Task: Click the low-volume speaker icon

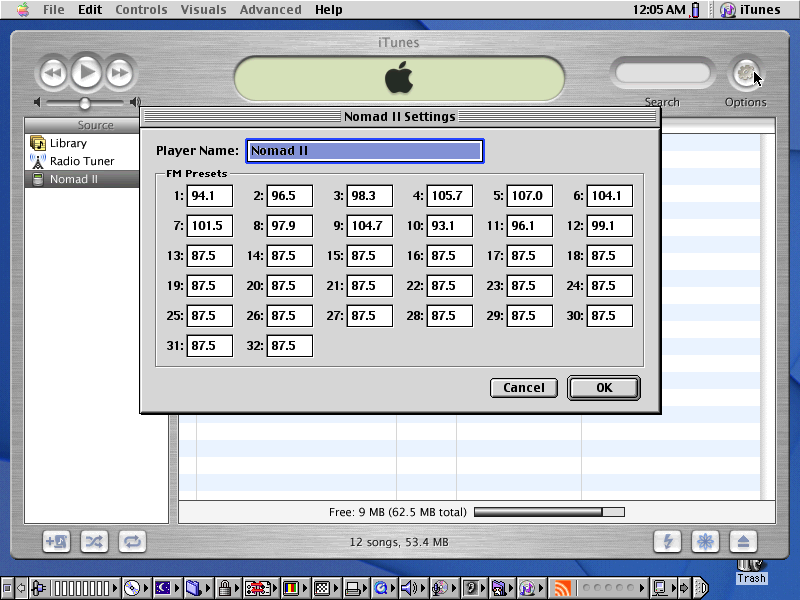Action: [x=37, y=103]
